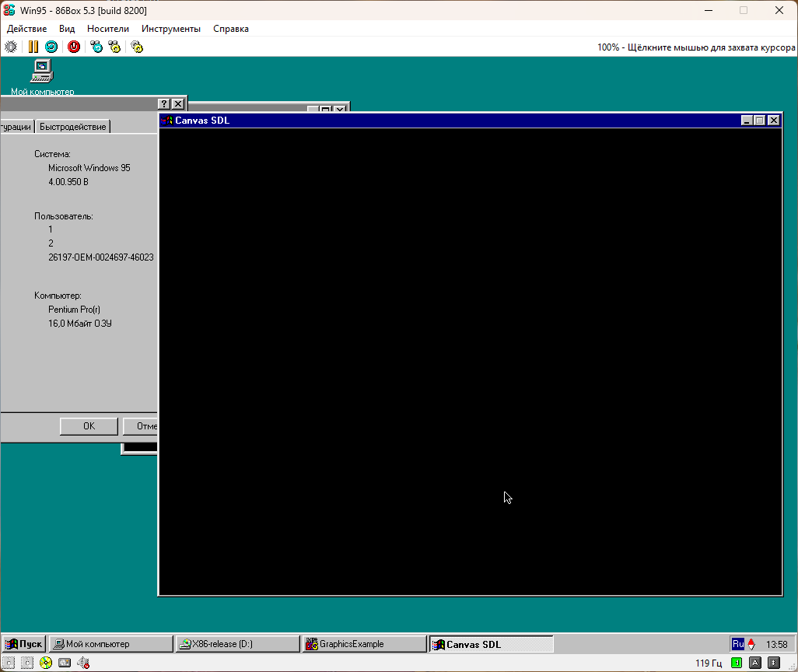Minimize the Canvas SDL window
798x672 pixels.
pos(747,120)
